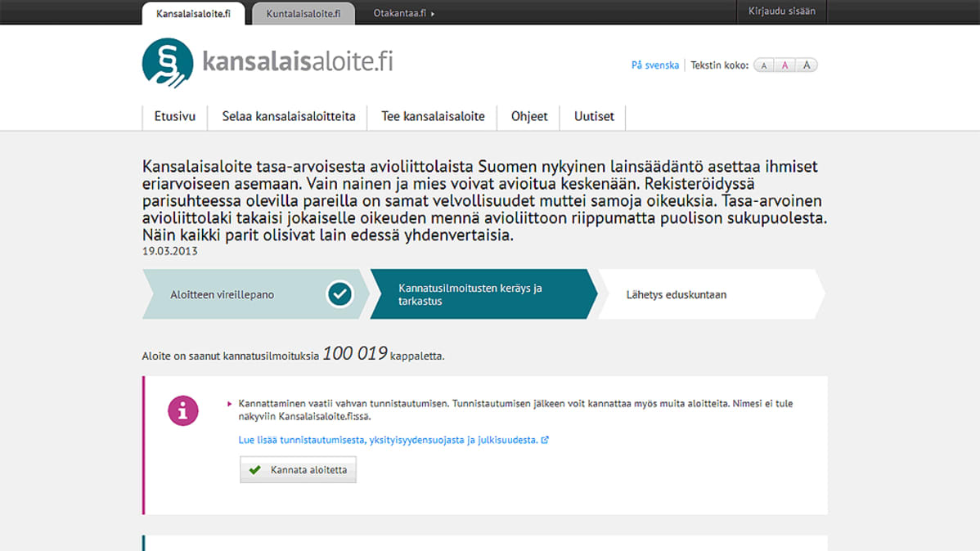Select medium pink text size A button
Image resolution: width=980 pixels, height=551 pixels.
(x=785, y=65)
